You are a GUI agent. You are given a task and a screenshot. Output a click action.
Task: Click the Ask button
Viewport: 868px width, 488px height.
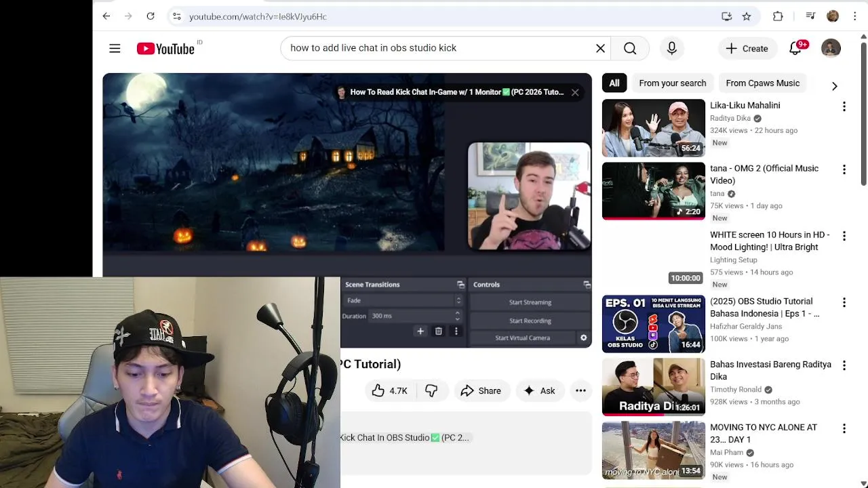[x=539, y=390]
